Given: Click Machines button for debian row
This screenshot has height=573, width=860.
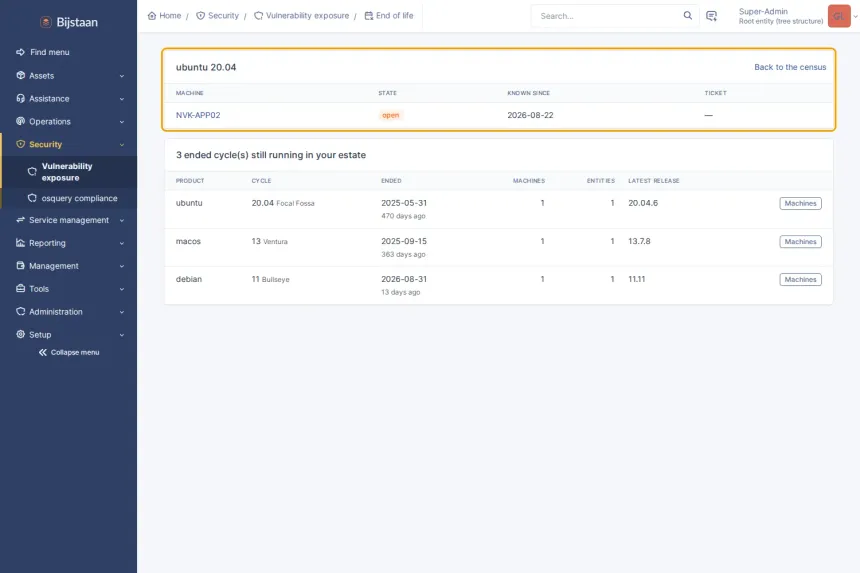Looking at the screenshot, I should tap(800, 280).
